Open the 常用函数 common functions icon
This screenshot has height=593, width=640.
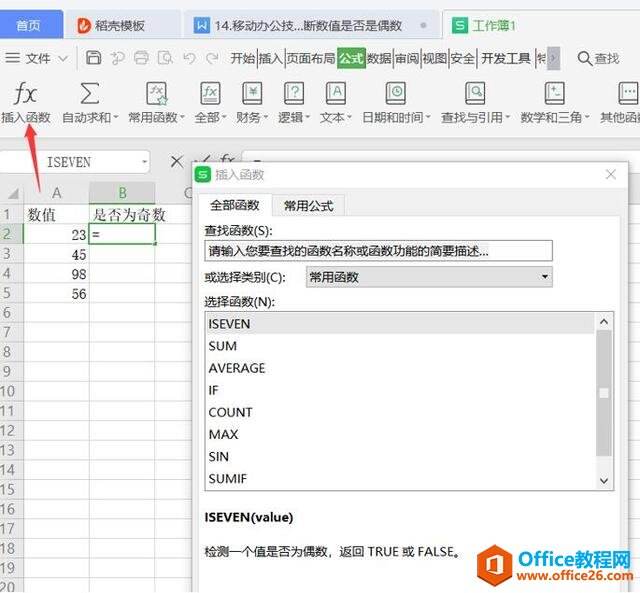point(157,93)
